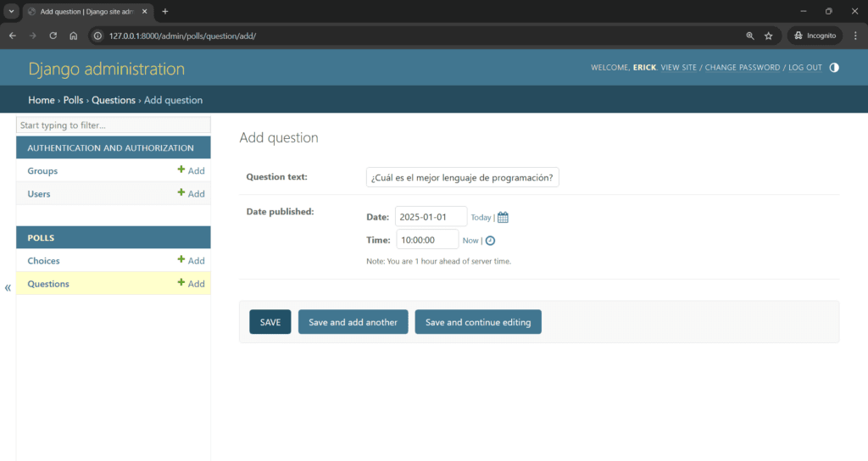Click the Question text input field
The height and width of the screenshot is (461, 868).
[x=462, y=178]
